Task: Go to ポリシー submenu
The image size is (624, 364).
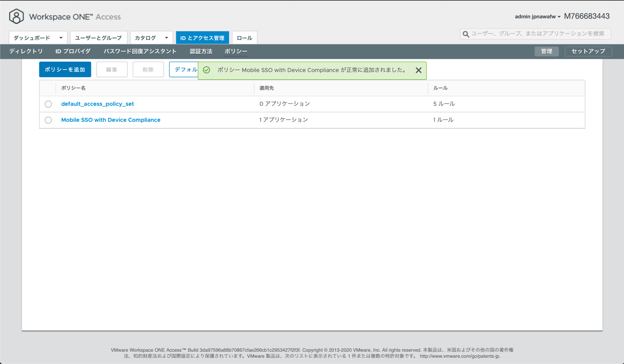Action: 236,51
